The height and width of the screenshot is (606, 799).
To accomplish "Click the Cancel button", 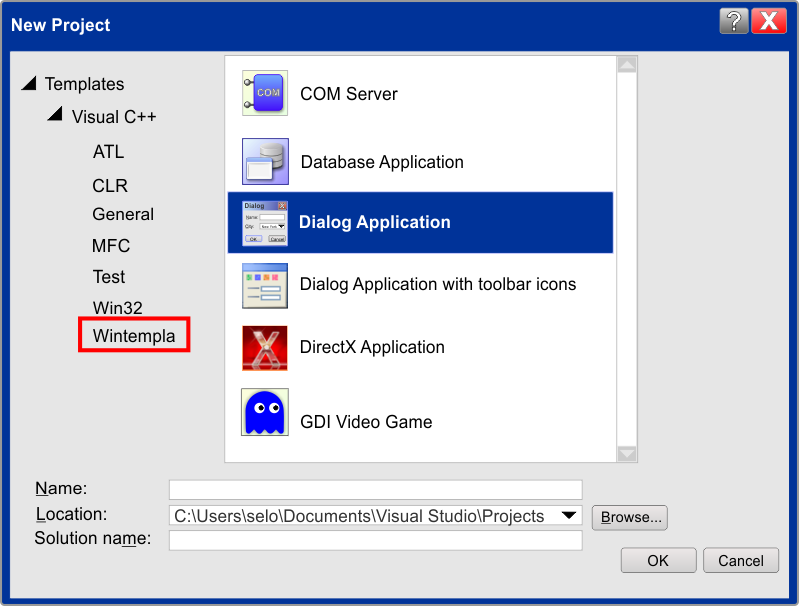I will [x=741, y=560].
